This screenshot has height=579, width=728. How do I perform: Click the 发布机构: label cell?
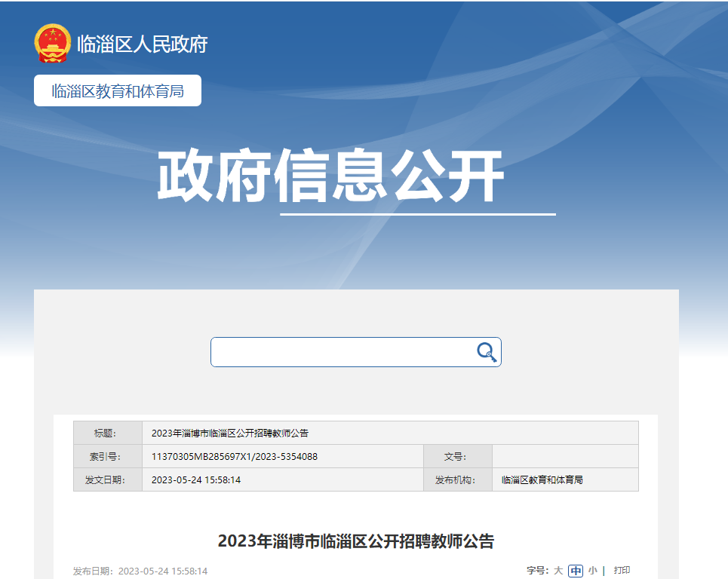(458, 479)
